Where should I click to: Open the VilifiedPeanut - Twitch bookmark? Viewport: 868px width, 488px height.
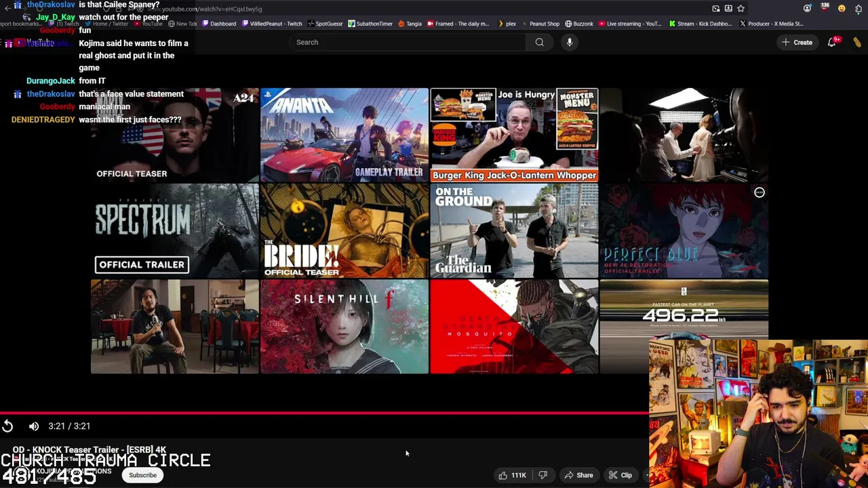click(271, 24)
